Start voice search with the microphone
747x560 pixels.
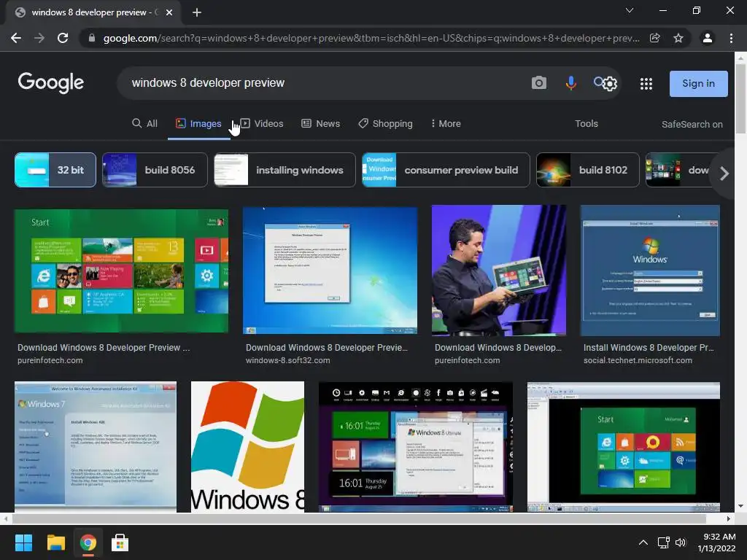pos(570,83)
